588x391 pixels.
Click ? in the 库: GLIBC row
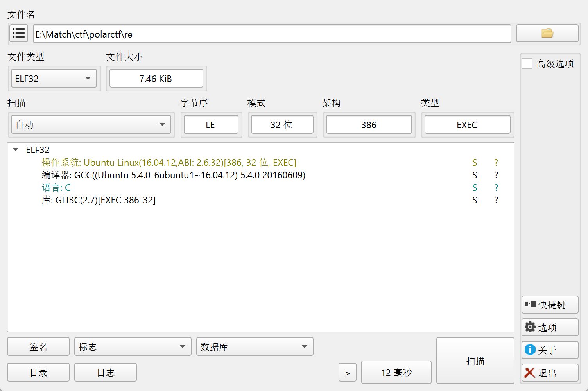(x=496, y=200)
